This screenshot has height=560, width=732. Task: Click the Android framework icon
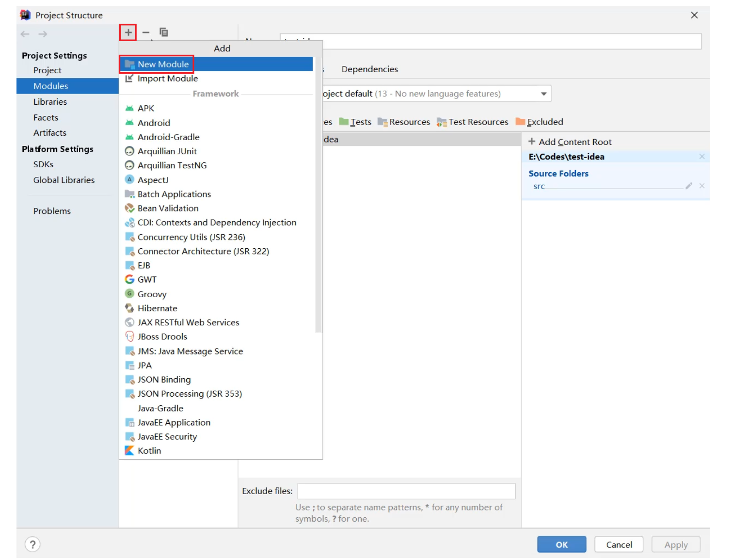coord(129,123)
